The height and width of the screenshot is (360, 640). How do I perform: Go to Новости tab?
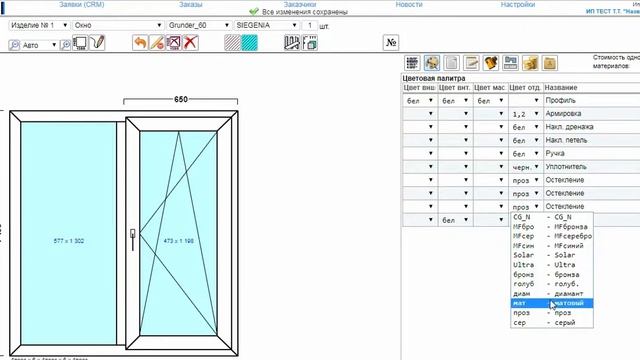coord(409,4)
